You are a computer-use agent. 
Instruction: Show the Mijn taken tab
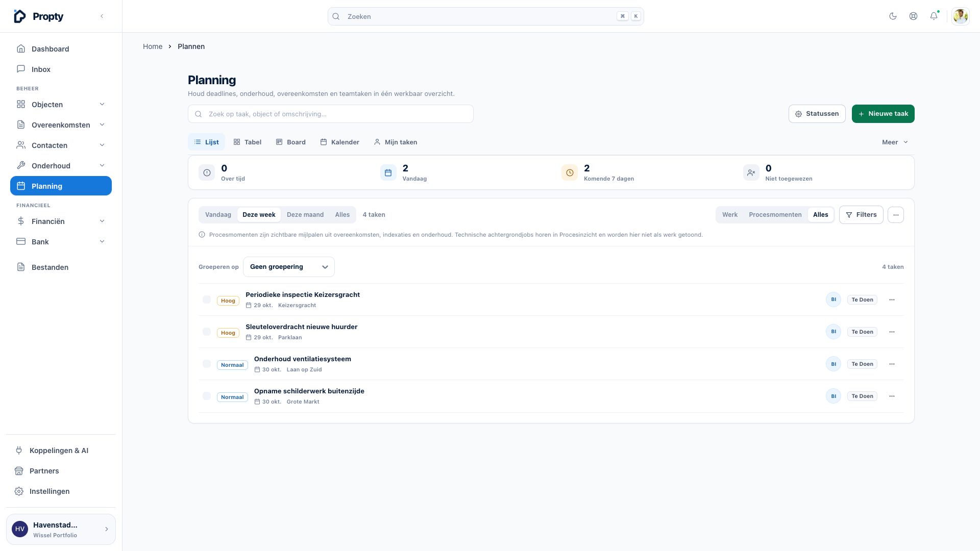[396, 142]
